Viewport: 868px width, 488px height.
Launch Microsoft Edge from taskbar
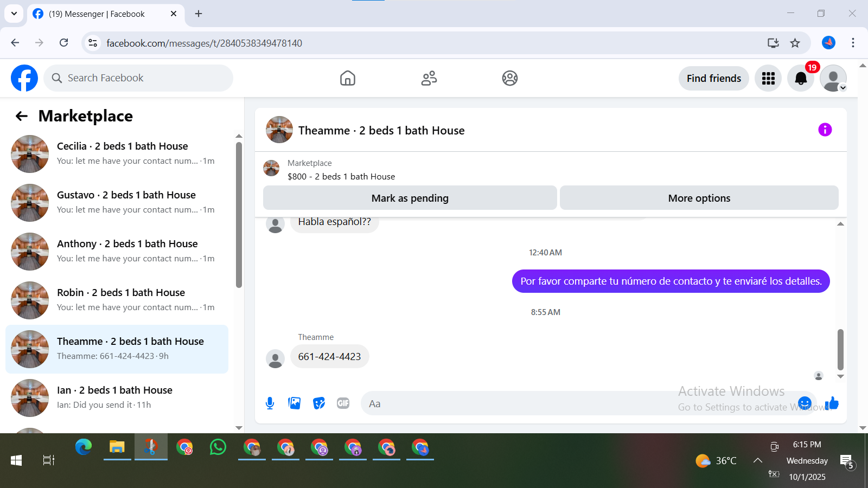[84, 447]
